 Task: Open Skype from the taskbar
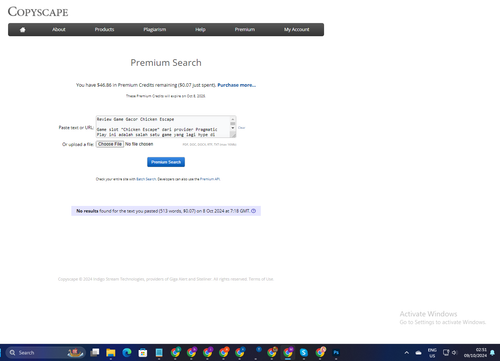click(304, 352)
